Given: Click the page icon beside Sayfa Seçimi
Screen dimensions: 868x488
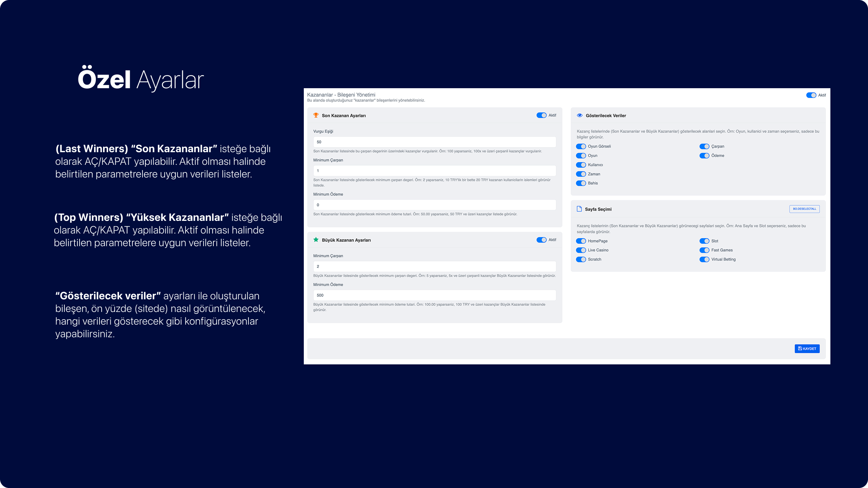Looking at the screenshot, I should (x=579, y=209).
